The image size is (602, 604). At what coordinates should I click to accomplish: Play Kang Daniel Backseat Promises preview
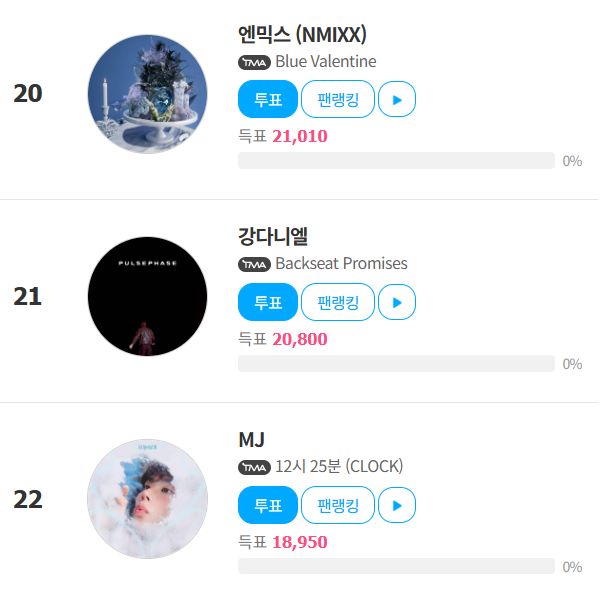pos(397,302)
